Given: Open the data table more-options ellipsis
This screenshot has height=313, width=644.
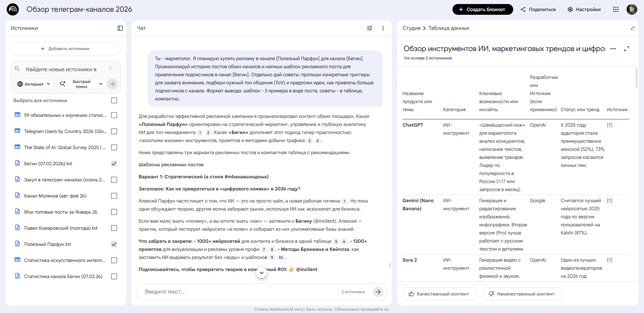Looking at the screenshot, I should click(x=613, y=49).
